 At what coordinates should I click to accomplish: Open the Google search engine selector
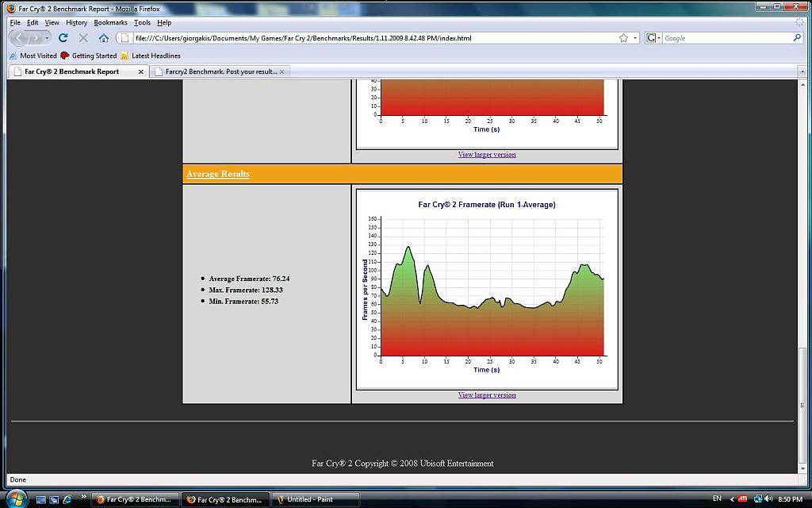(653, 38)
